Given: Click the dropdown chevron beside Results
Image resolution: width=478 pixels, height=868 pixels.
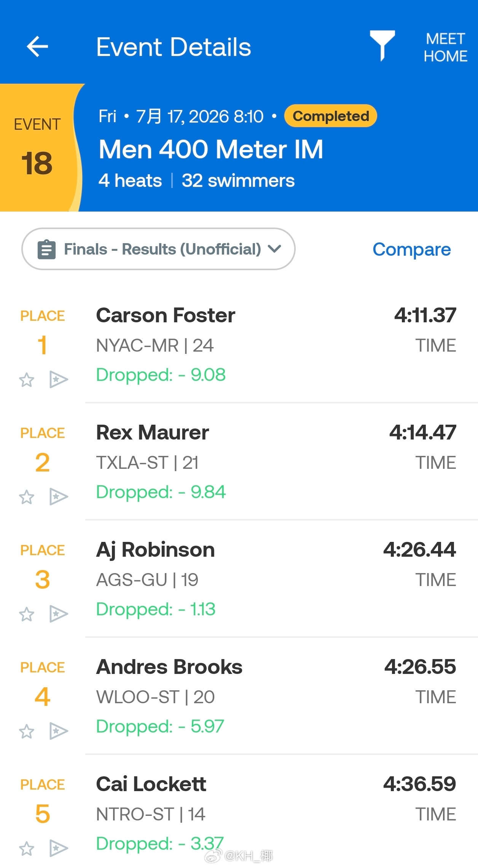Looking at the screenshot, I should (x=274, y=249).
